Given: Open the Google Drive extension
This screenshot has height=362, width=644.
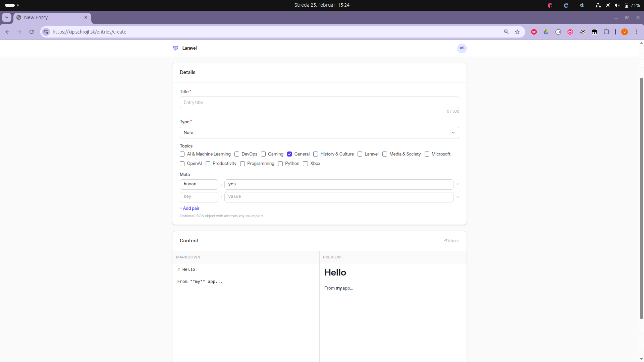Looking at the screenshot, I should (546, 32).
